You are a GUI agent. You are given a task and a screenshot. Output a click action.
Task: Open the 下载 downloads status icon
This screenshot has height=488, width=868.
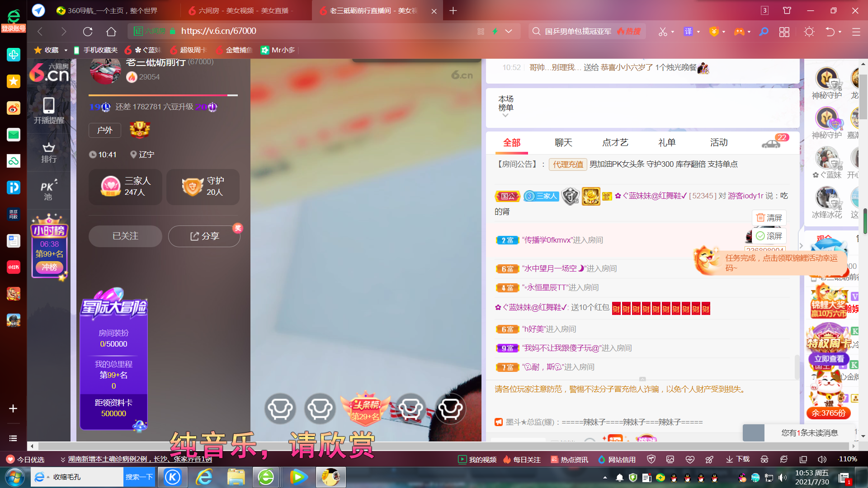(738, 459)
